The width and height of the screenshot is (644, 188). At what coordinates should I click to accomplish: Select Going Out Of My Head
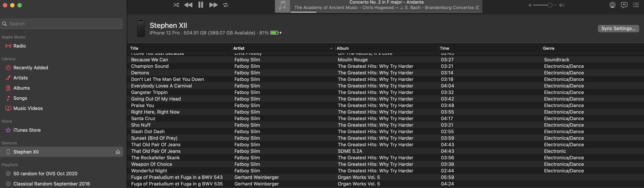[156, 99]
